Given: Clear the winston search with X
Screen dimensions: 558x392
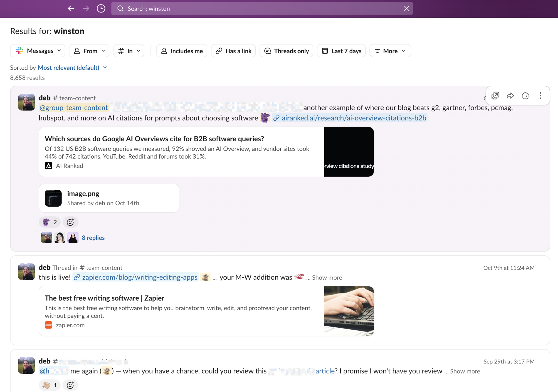Looking at the screenshot, I should click(407, 8).
